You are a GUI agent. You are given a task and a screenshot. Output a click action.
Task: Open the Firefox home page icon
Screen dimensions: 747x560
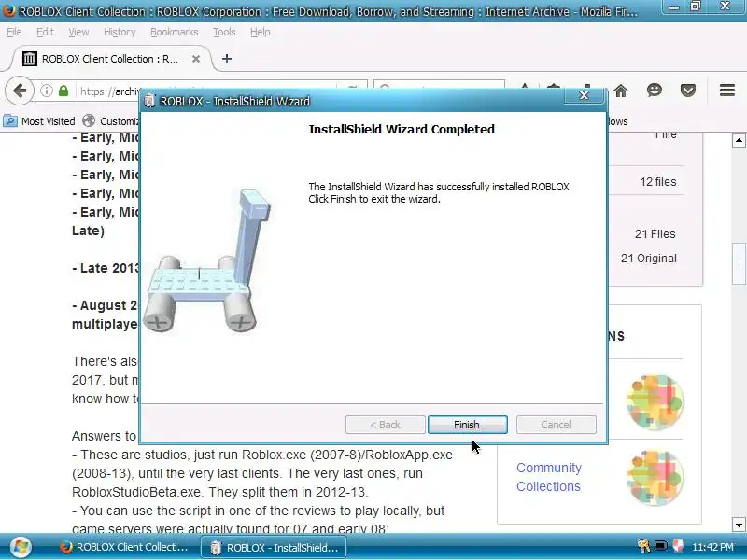coord(621,91)
